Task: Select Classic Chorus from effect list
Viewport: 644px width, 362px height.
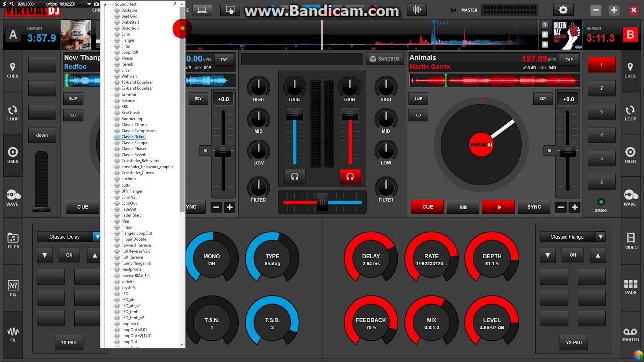Action: coord(134,125)
